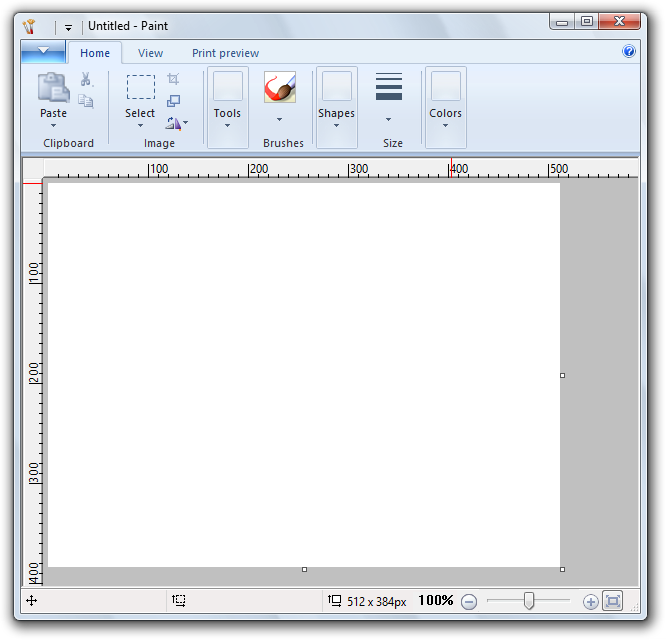The image size is (666, 640).
Task: Select the Brushes paintbrush icon
Action: pos(280,87)
